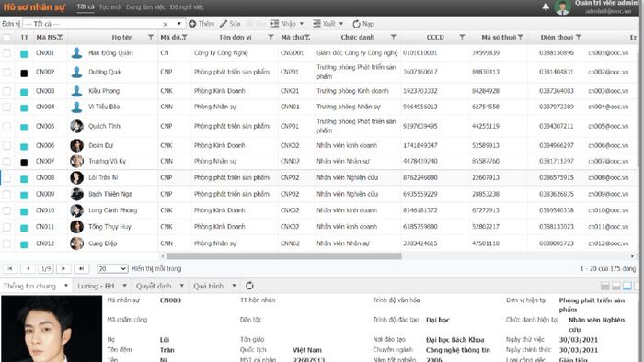The width and height of the screenshot is (644, 362).
Task: Click the teal status square of CN001
Action: point(24,53)
